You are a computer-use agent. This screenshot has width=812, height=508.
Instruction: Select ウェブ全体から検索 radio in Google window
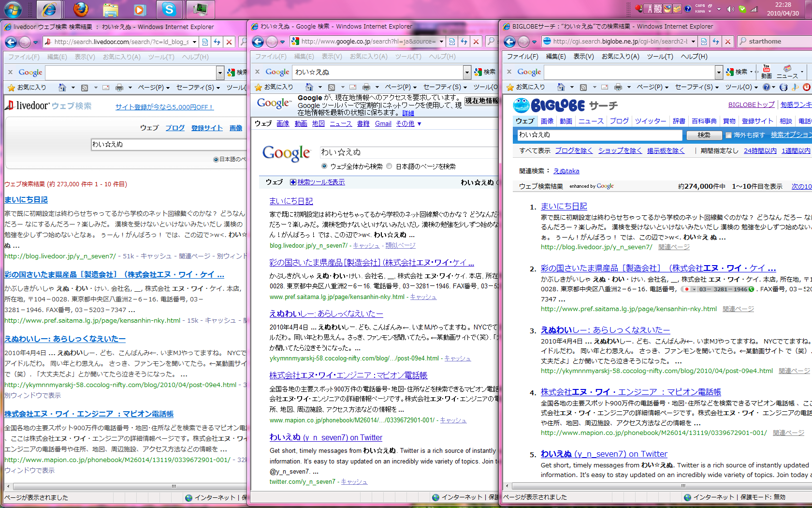(324, 166)
